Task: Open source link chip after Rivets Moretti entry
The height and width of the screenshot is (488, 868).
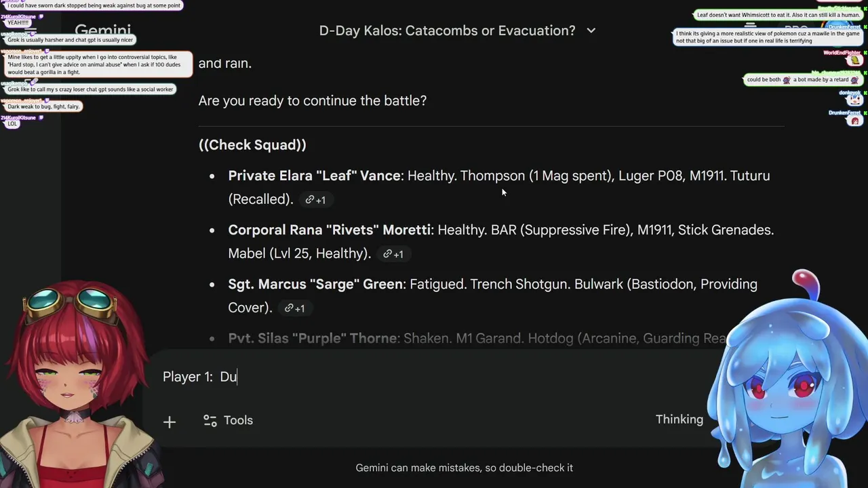Action: pos(393,254)
